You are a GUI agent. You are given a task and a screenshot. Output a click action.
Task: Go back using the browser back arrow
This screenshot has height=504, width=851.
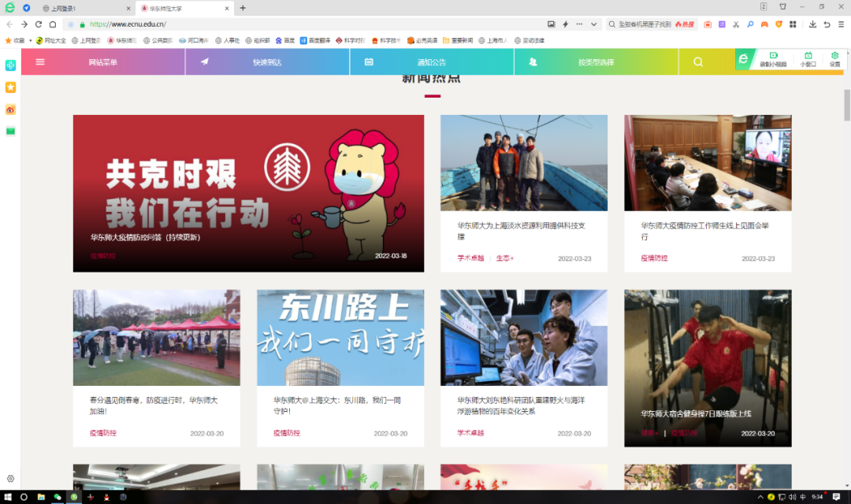tap(9, 24)
